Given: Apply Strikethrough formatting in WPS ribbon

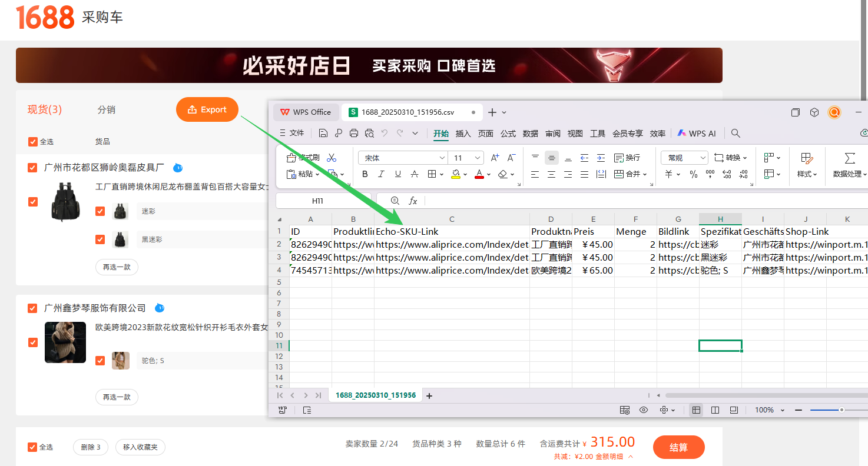Looking at the screenshot, I should pos(415,174).
